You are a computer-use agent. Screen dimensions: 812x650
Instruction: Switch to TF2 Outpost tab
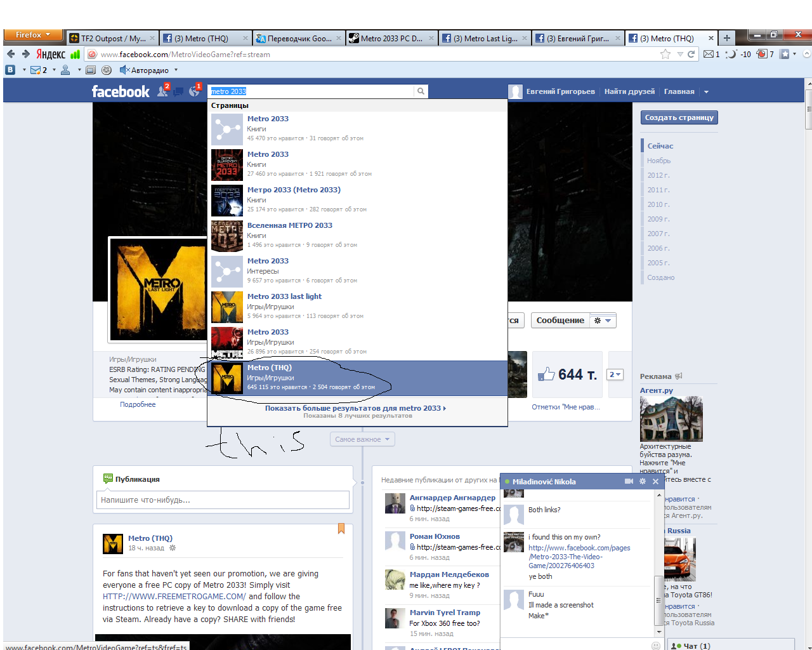tap(112, 38)
